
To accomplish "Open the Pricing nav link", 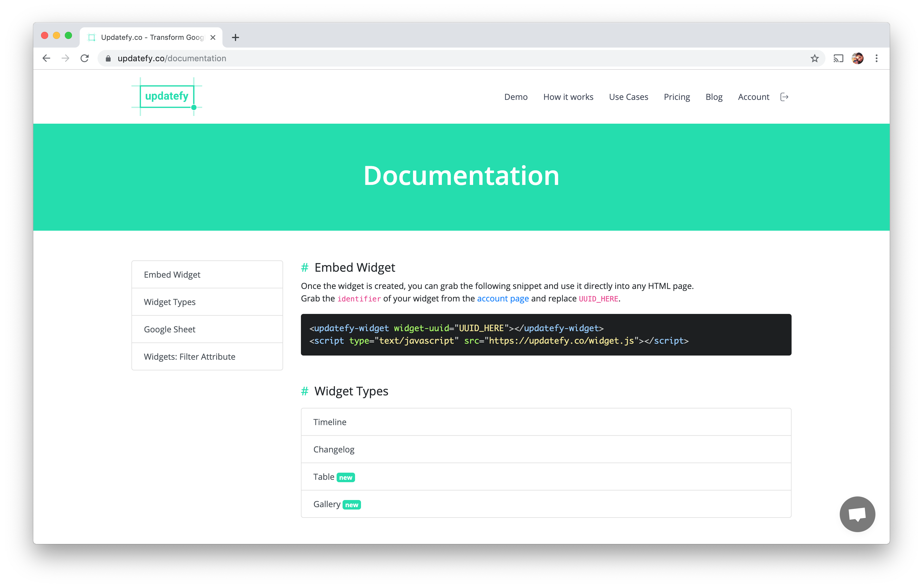I will tap(676, 97).
